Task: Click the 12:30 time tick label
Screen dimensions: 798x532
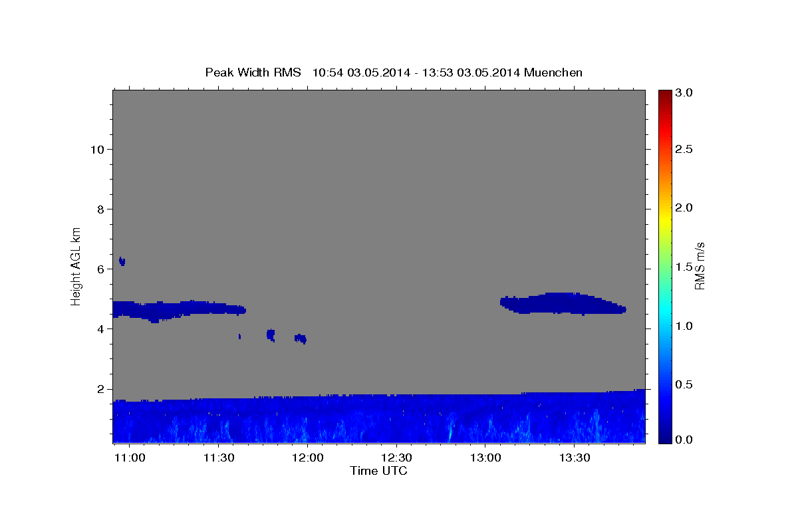Action: [396, 458]
